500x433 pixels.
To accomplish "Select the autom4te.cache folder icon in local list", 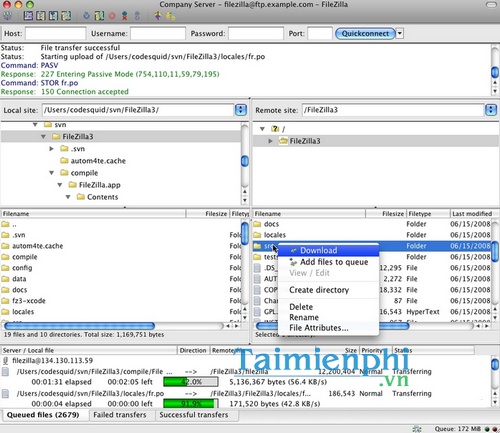I will pyautogui.click(x=5, y=246).
